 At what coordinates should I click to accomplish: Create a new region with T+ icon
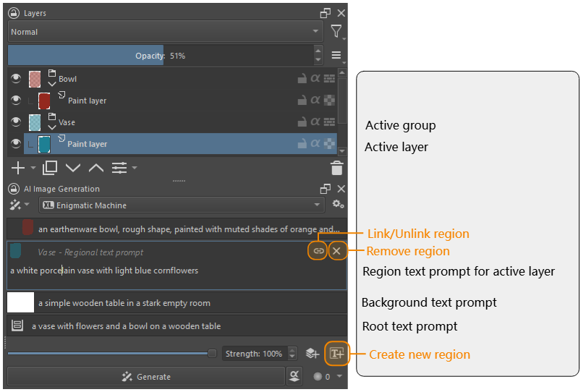[336, 353]
